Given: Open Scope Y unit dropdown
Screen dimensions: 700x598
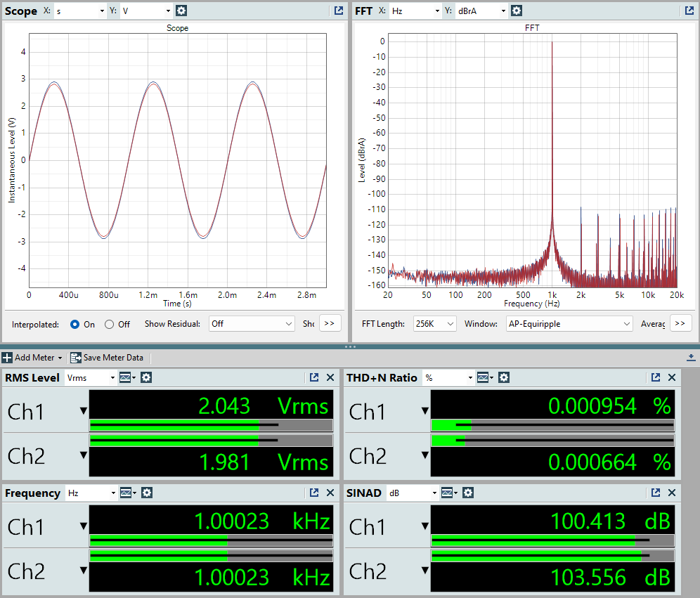Looking at the screenshot, I should [x=146, y=11].
